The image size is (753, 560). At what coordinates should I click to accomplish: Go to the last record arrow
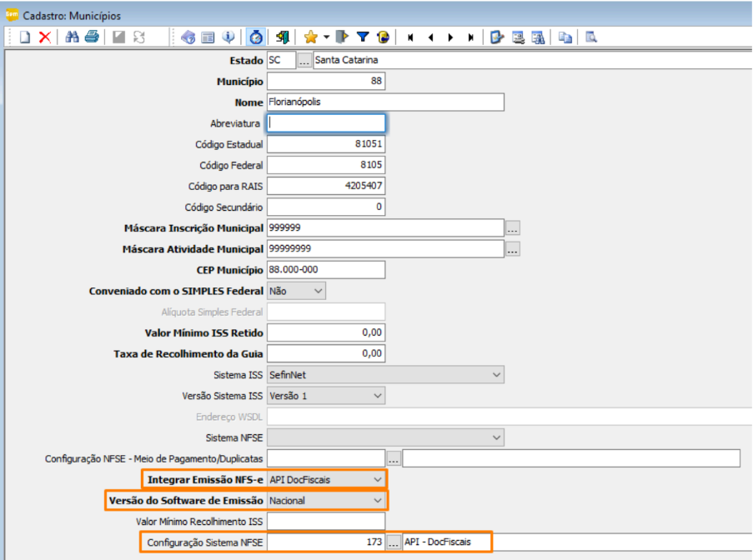tap(470, 37)
